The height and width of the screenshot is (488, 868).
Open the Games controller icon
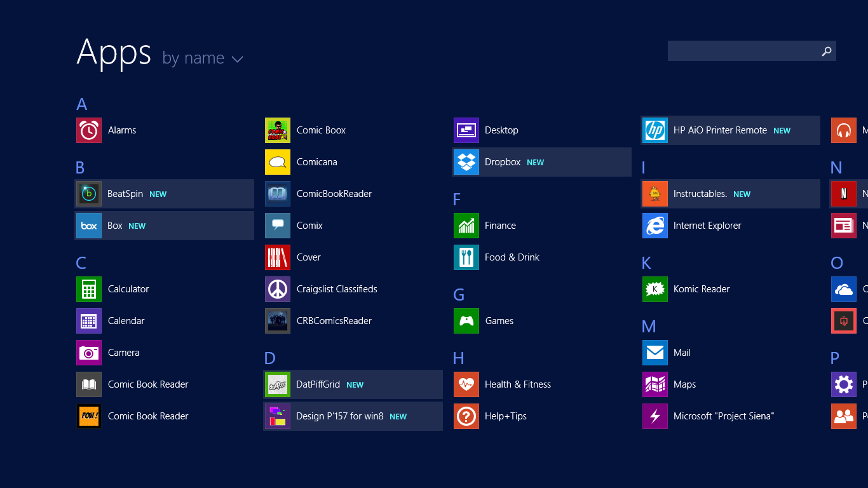tap(466, 321)
